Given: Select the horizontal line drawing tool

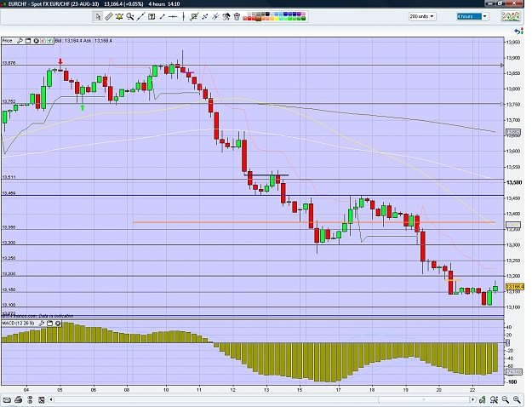Looking at the screenshot, I should click(x=173, y=16).
